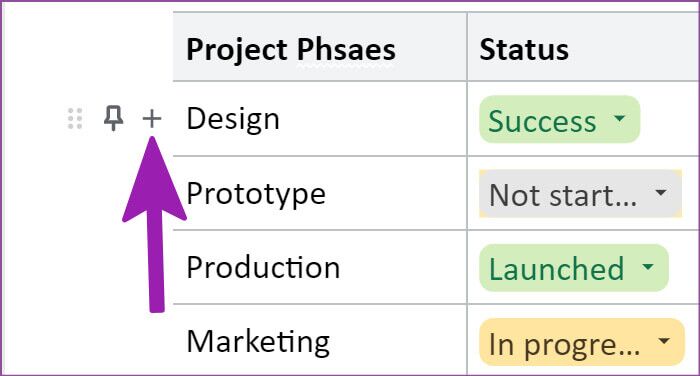Select the Not started status chip
The width and height of the screenshot is (700, 376).
coord(580,193)
